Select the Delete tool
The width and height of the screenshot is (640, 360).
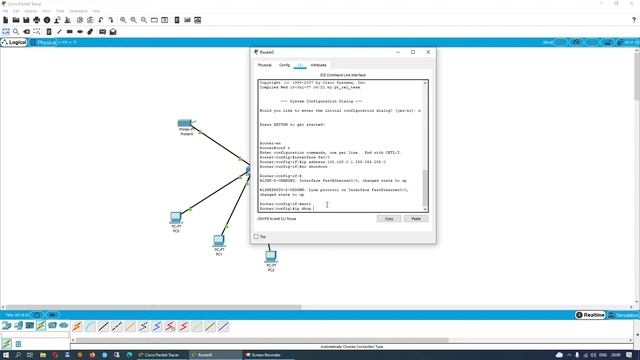point(27,31)
